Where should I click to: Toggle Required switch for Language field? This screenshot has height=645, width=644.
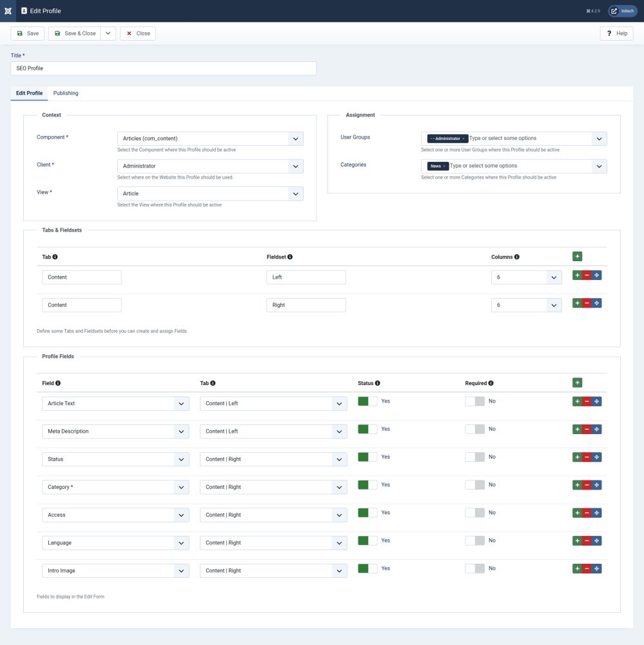click(x=474, y=541)
